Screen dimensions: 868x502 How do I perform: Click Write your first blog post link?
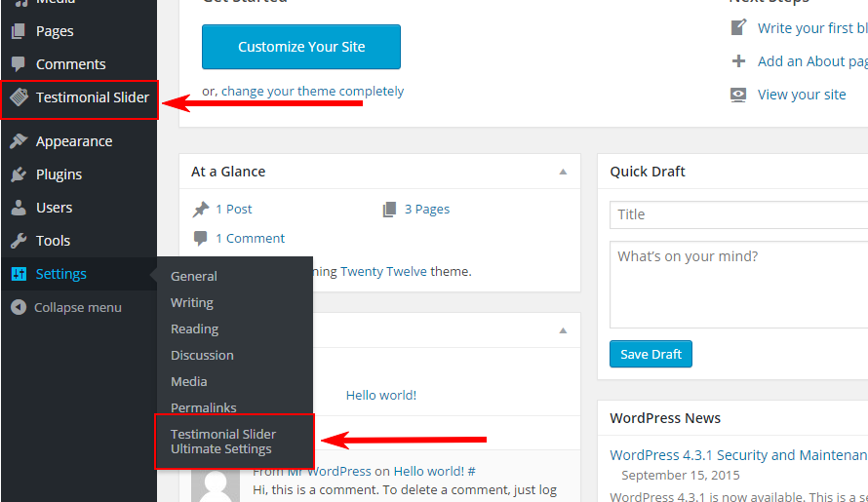click(x=812, y=28)
